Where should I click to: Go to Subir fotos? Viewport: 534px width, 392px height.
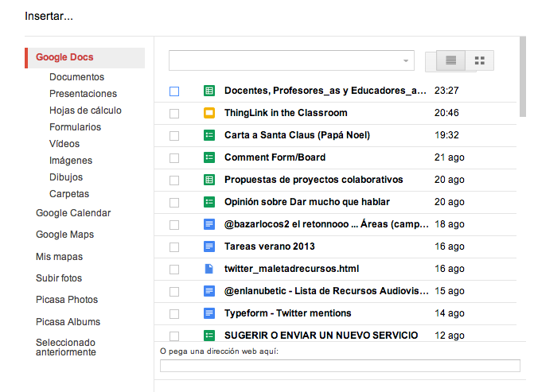pyautogui.click(x=59, y=278)
